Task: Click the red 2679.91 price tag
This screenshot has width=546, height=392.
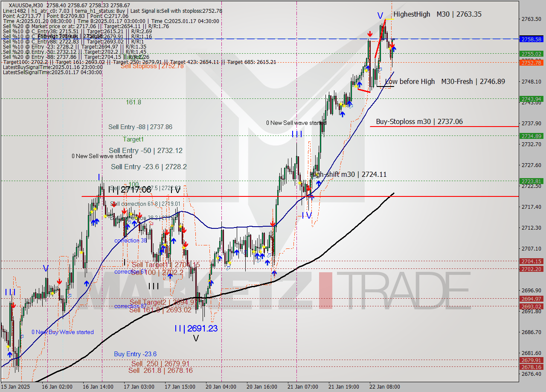Action: [x=531, y=360]
